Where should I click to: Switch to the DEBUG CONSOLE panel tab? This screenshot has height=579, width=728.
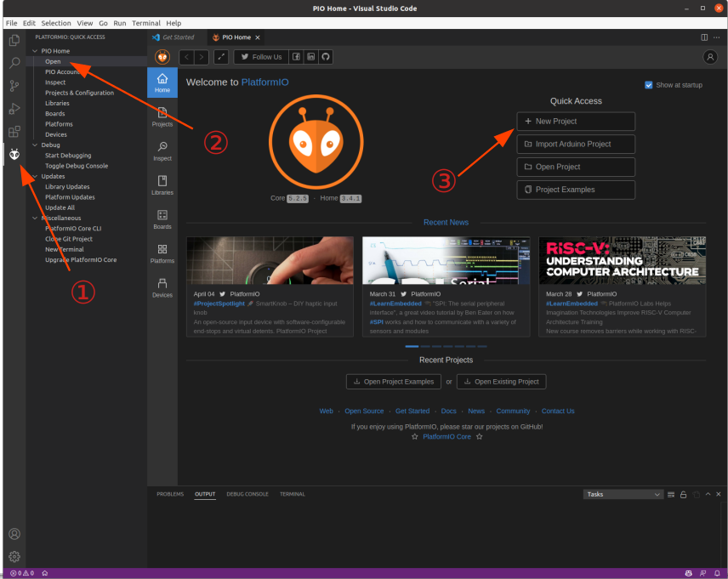pos(247,494)
